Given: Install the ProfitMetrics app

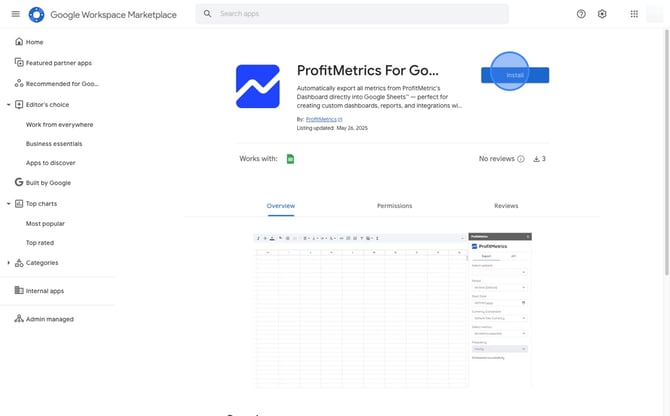Looking at the screenshot, I should 515,75.
